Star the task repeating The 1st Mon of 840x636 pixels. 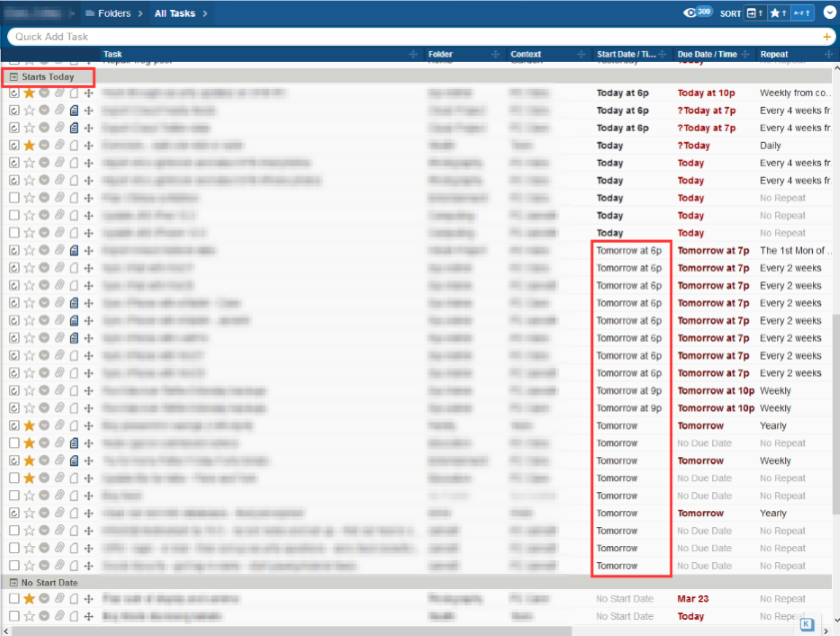coord(29,251)
